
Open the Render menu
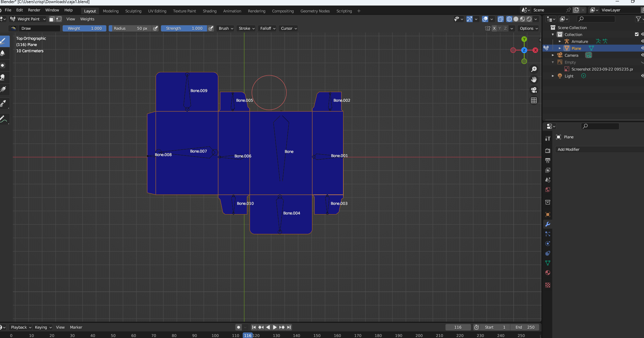[x=34, y=10]
